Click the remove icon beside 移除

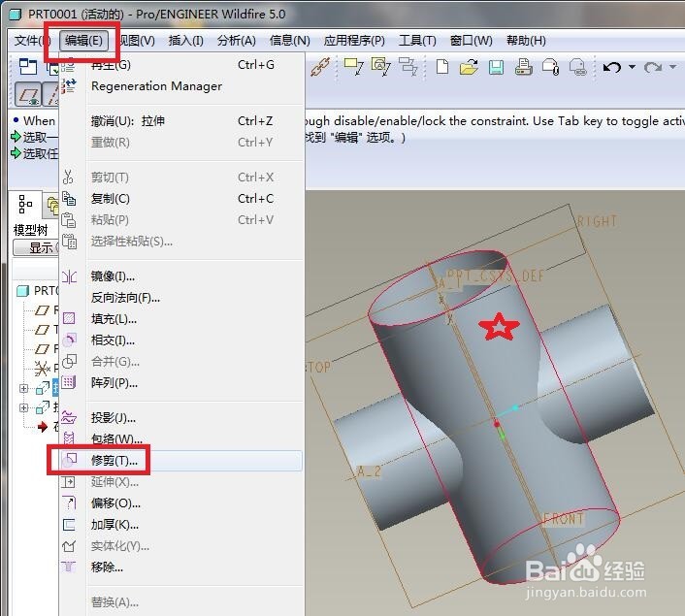coord(69,567)
